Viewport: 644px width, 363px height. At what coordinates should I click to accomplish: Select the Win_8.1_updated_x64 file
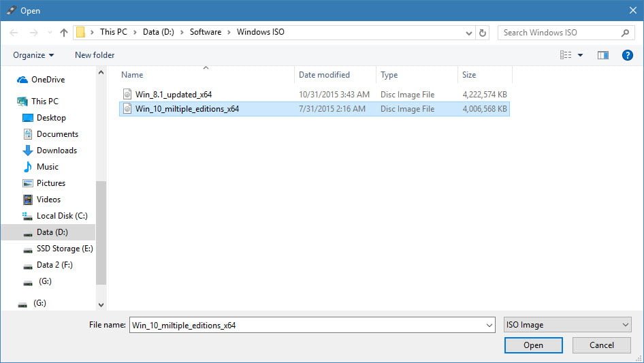point(315,95)
